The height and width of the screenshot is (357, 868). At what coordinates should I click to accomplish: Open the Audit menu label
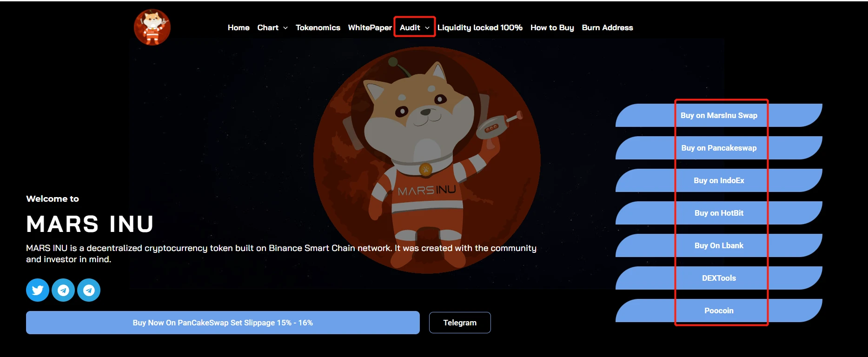(x=410, y=27)
